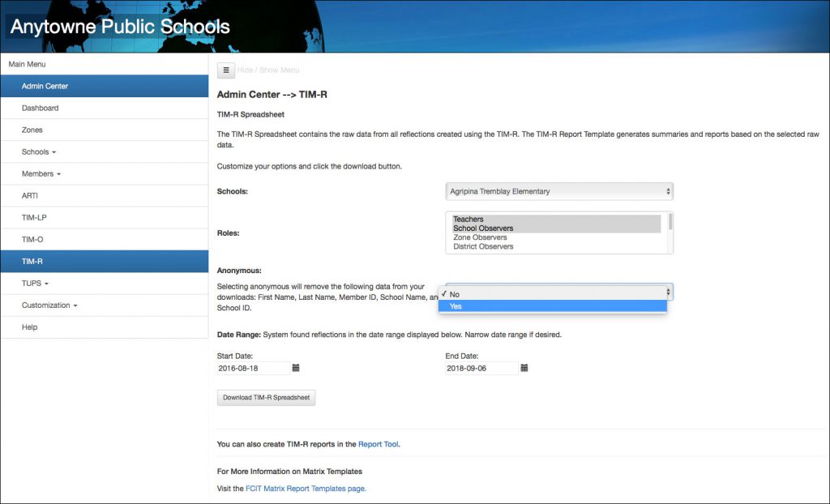Screen dimensions: 830x504
Task: Click the Schools dropdown stepper arrows
Action: tap(666, 190)
